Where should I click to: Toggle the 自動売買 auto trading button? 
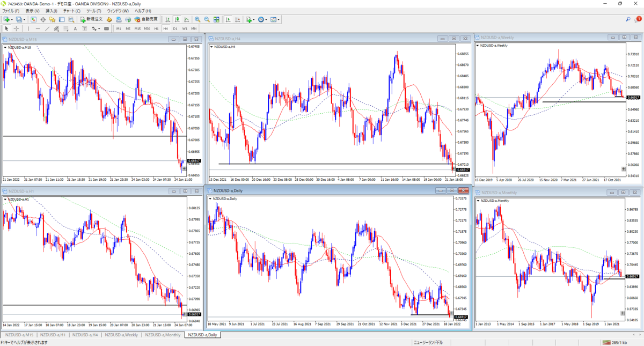[146, 19]
